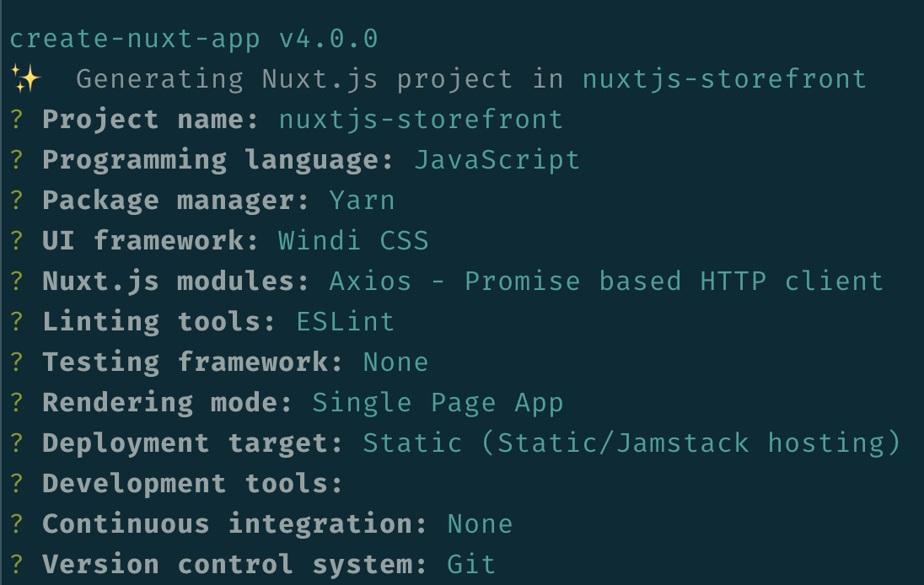
Task: Click the question mark before Project name
Action: [16, 119]
